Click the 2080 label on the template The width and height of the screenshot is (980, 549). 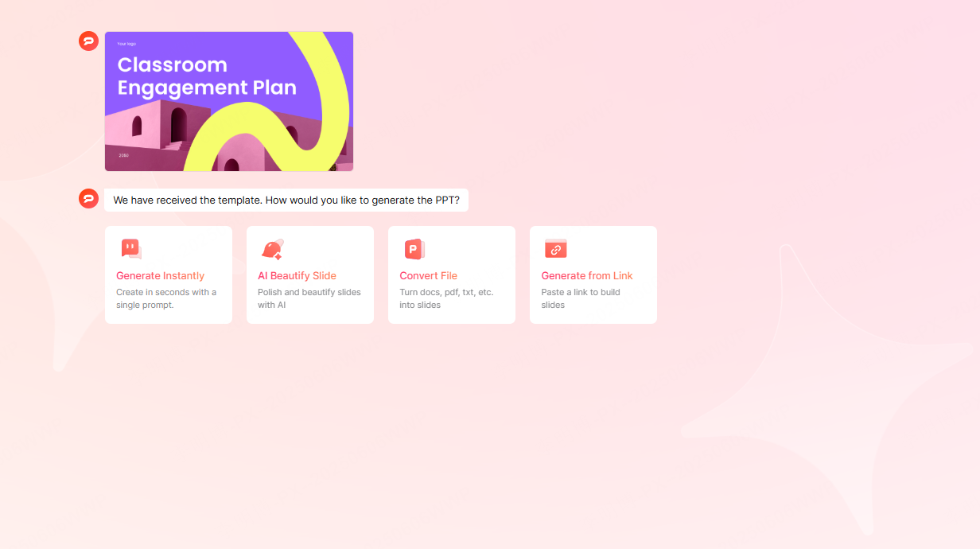pos(122,157)
